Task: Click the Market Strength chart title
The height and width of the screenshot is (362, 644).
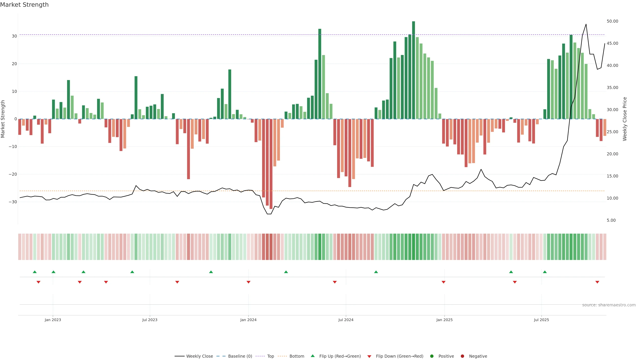Action: (x=24, y=5)
